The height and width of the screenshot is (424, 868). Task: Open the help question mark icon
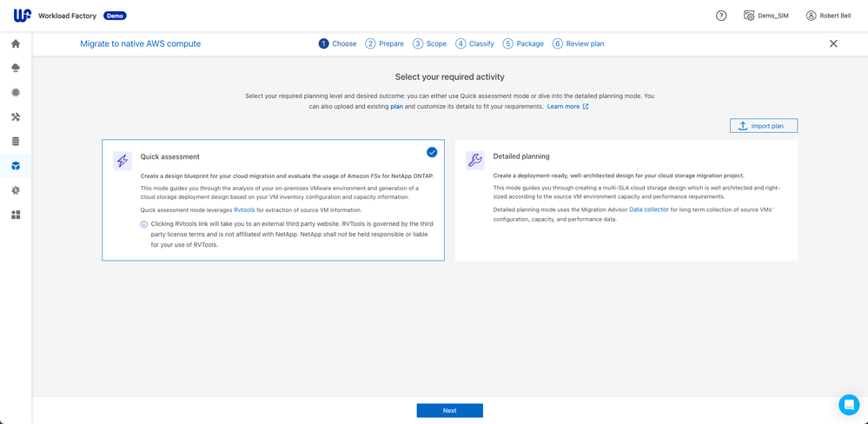pyautogui.click(x=721, y=16)
